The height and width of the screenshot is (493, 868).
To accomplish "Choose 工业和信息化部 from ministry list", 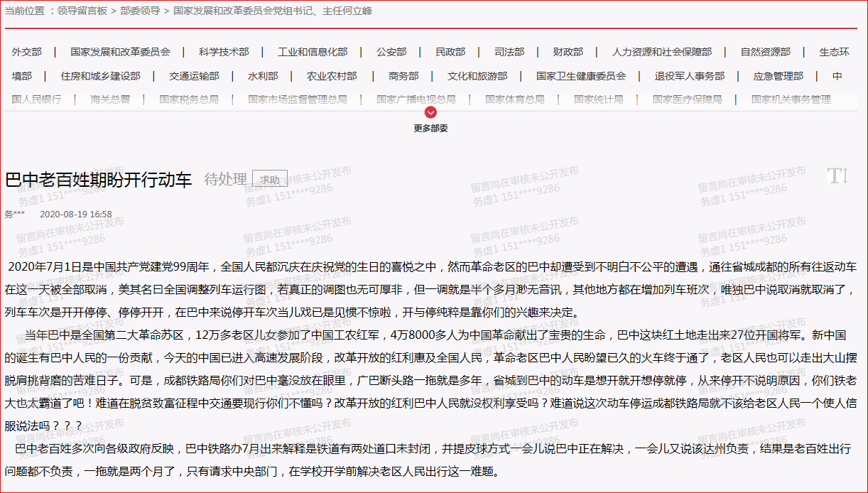I will tap(313, 52).
